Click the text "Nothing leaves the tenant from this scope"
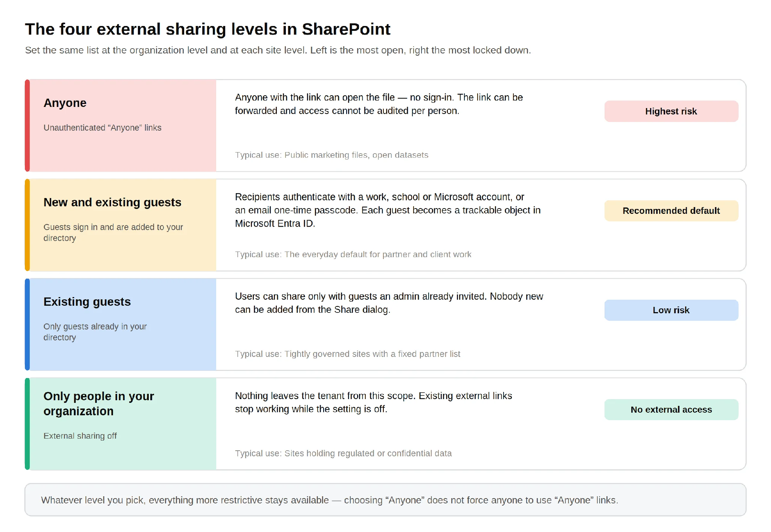Screen dimensions: 771x532 pos(373,402)
